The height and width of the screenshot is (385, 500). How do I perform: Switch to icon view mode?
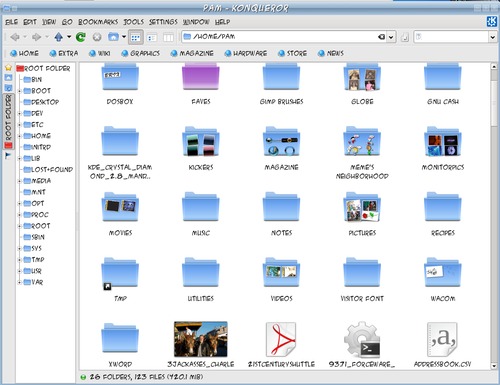[135, 37]
